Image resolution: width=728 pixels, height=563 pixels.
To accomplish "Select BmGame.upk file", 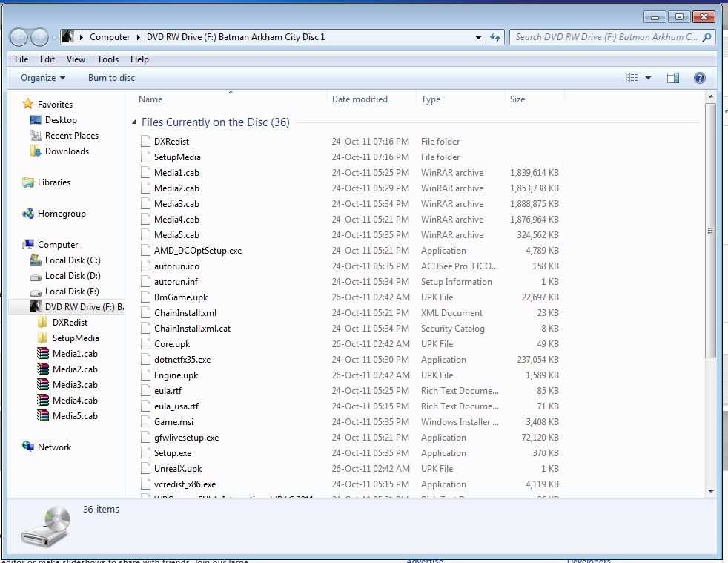I will 181,297.
